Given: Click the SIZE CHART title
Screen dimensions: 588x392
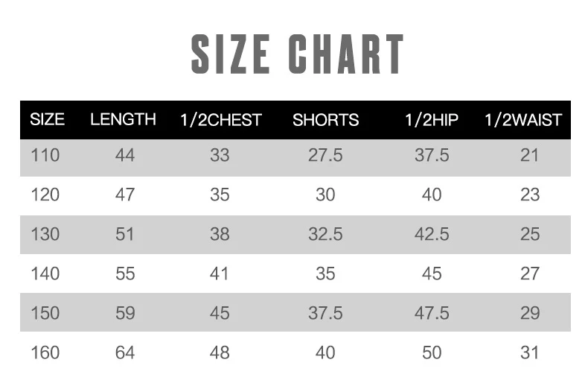Looking at the screenshot, I should pyautogui.click(x=297, y=54).
